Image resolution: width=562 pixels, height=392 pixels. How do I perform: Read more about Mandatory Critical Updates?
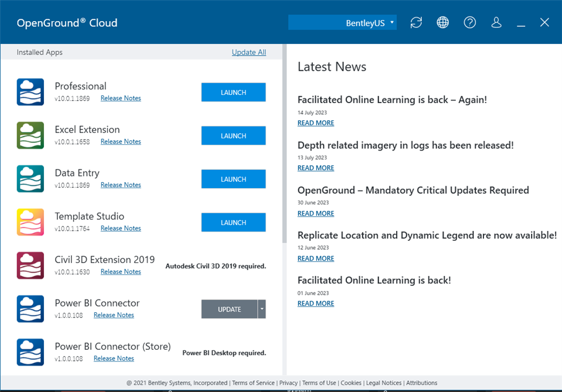coord(316,213)
